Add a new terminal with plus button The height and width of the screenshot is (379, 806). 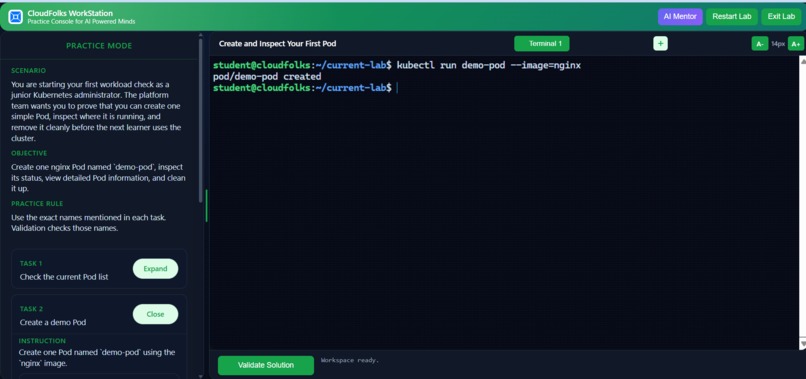pos(661,44)
